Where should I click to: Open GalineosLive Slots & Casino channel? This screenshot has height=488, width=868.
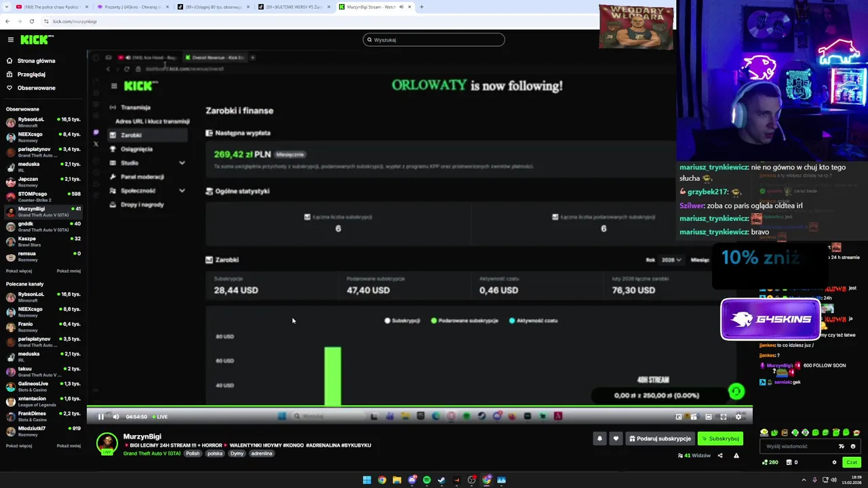pyautogui.click(x=43, y=386)
